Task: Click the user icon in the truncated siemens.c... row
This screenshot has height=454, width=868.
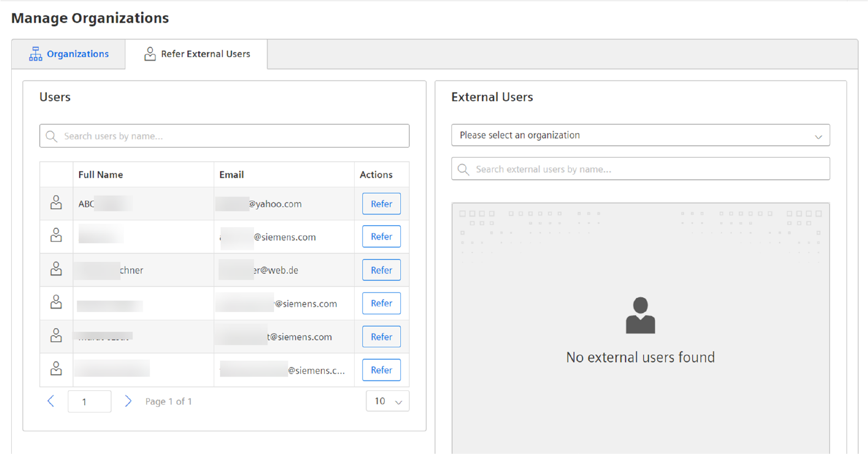Action: click(x=56, y=369)
